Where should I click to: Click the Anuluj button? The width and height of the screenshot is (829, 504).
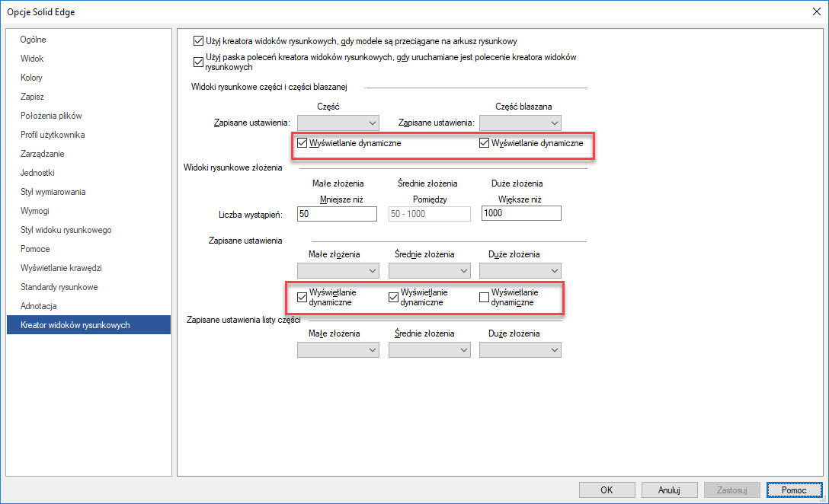click(x=669, y=490)
